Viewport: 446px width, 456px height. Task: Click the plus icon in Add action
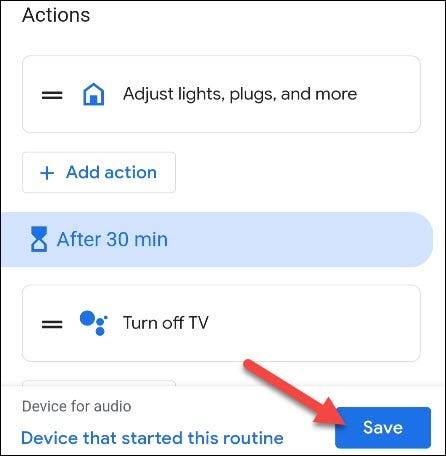pos(47,173)
